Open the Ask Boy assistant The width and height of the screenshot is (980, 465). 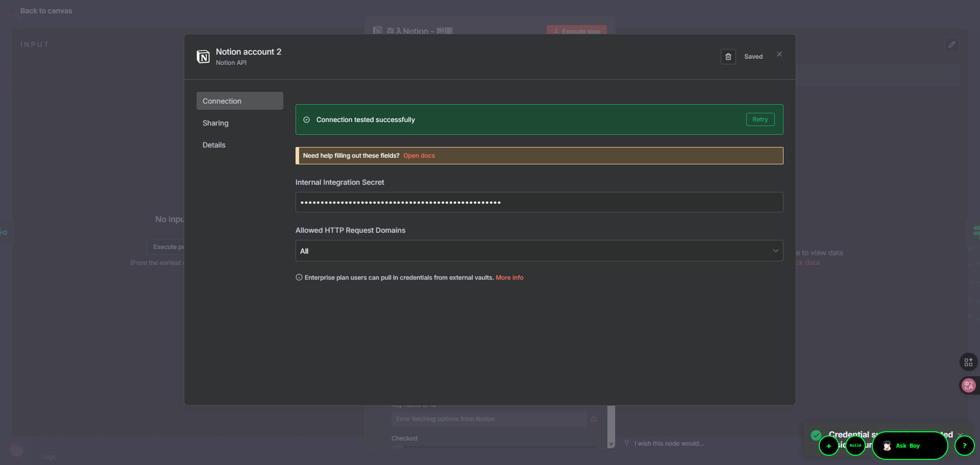coord(909,446)
